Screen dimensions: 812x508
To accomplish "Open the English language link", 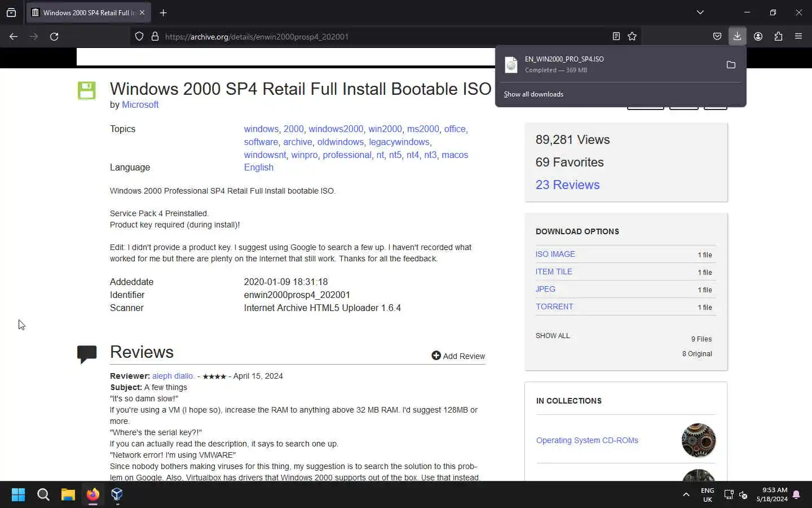I will pyautogui.click(x=259, y=168).
